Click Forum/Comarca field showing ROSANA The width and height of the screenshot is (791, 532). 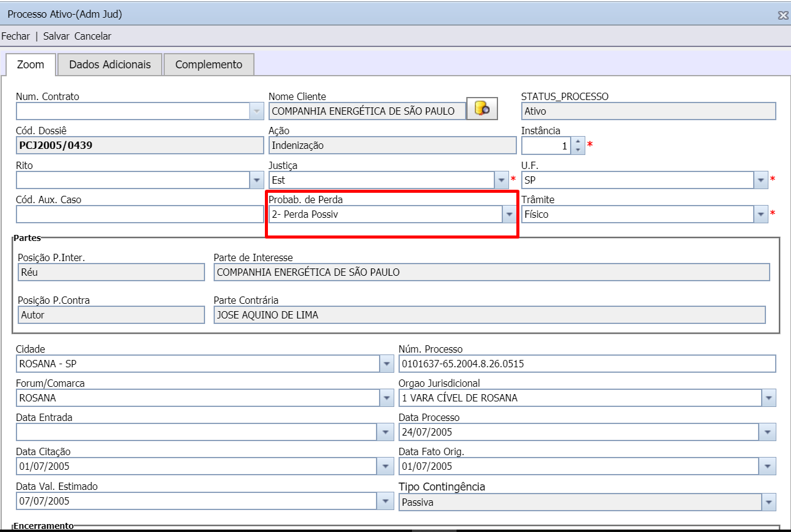[198, 398]
